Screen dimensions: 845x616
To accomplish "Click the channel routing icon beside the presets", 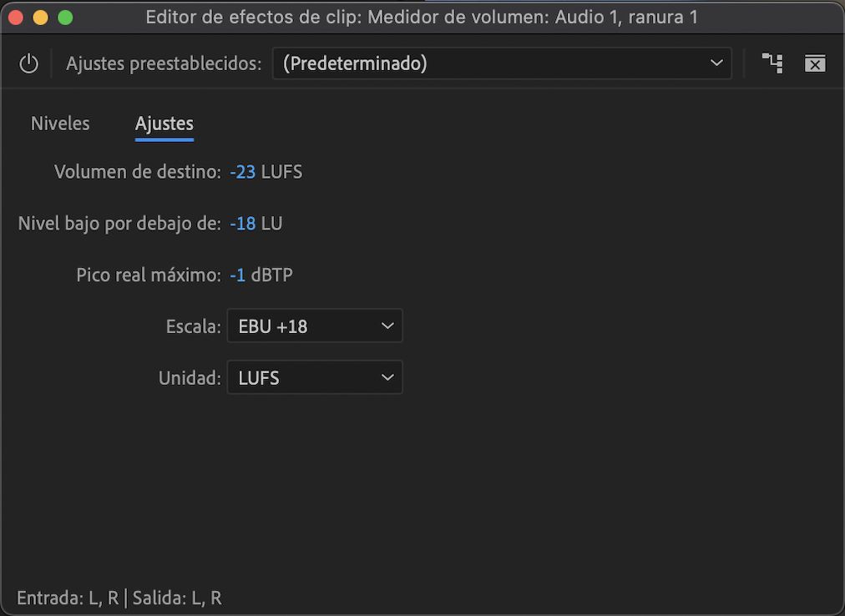I will tap(772, 63).
